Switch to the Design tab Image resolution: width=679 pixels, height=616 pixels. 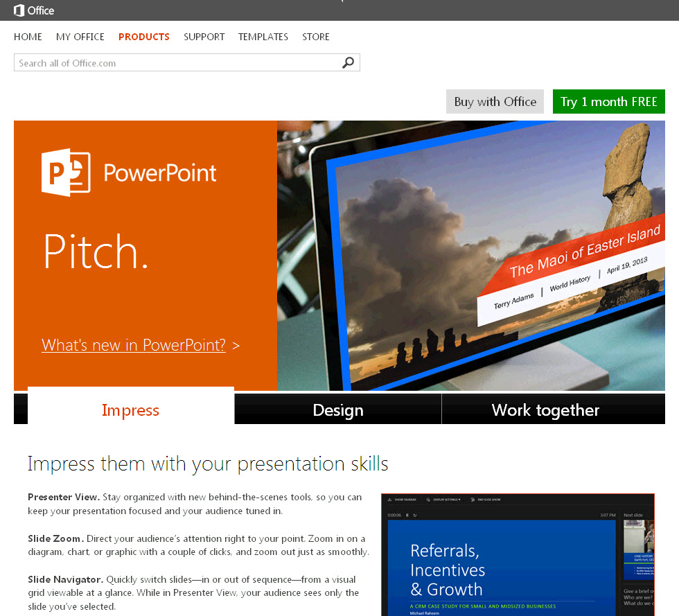pos(338,410)
